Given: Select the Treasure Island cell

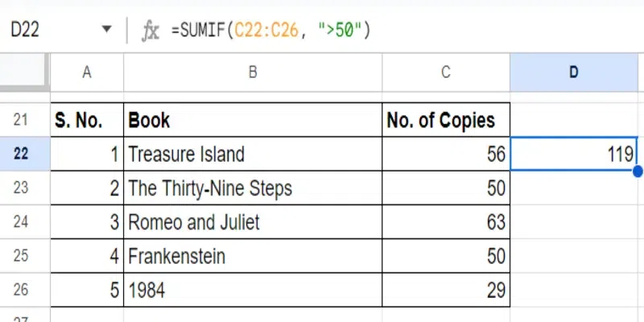Looking at the screenshot, I should 252,154.
